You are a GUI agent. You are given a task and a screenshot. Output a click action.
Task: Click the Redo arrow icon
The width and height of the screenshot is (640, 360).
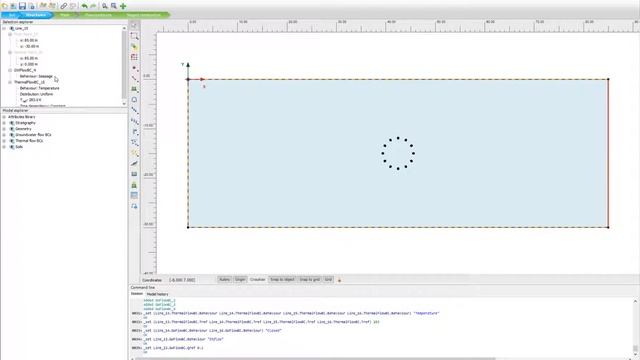click(93, 6)
